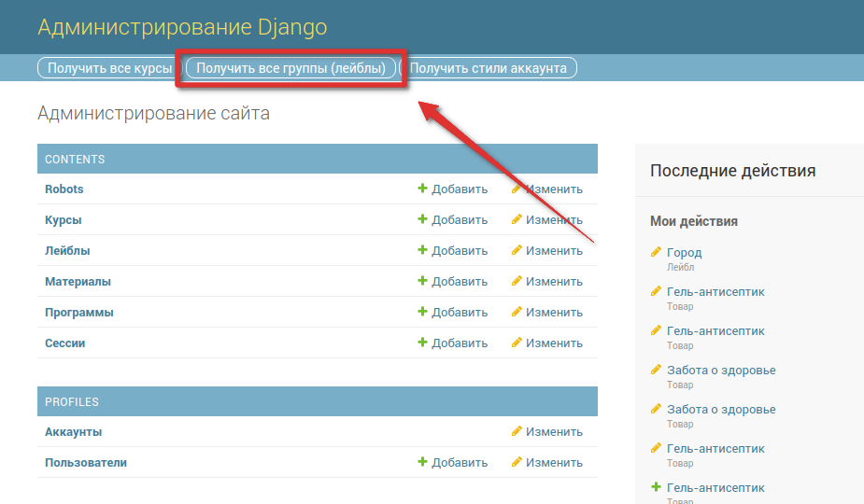Open the Курсы model list

click(64, 219)
